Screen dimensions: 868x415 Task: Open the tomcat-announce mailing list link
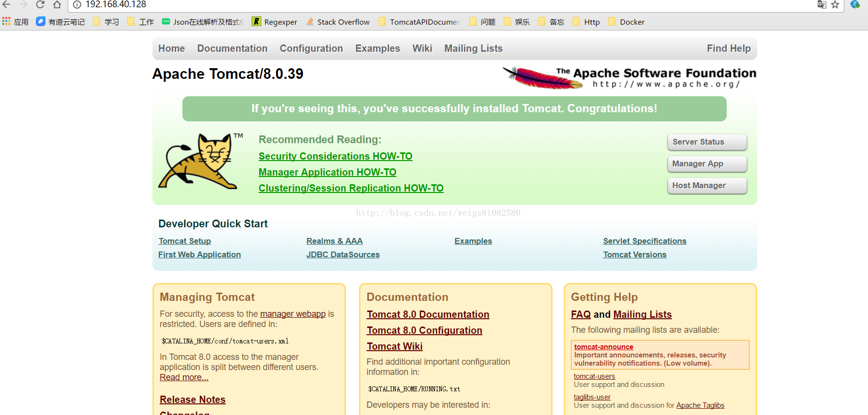603,347
